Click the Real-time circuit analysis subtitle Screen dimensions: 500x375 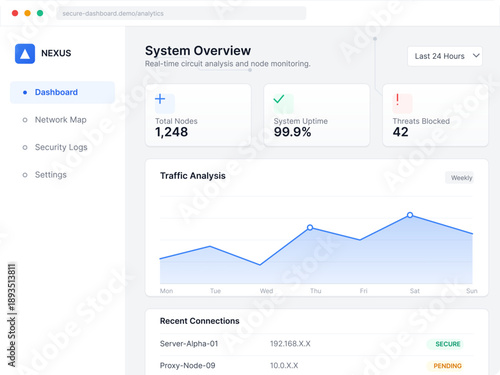pos(227,64)
